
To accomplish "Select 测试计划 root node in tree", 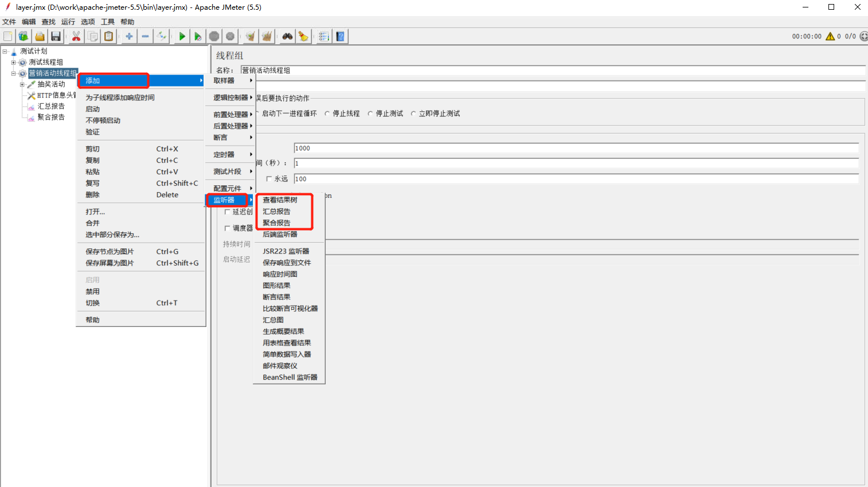I will click(34, 51).
